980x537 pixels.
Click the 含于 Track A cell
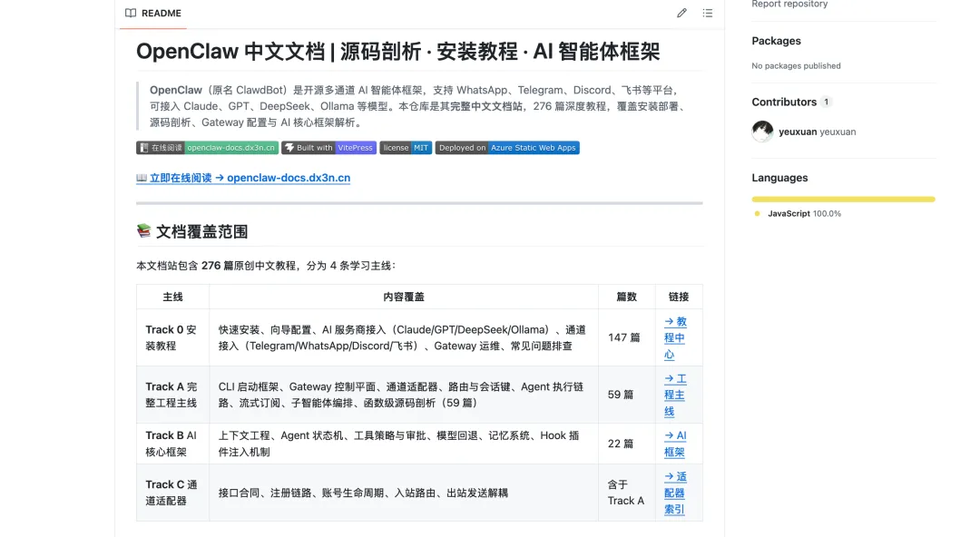(x=627, y=493)
